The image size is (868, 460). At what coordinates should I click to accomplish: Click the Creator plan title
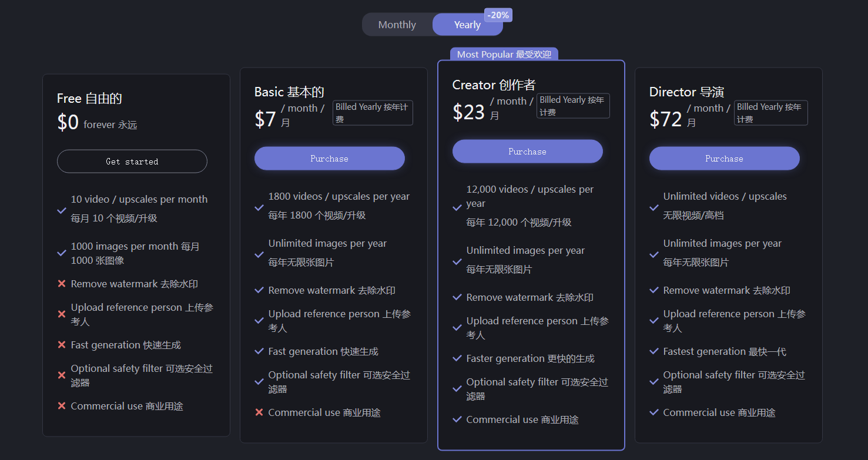(494, 85)
